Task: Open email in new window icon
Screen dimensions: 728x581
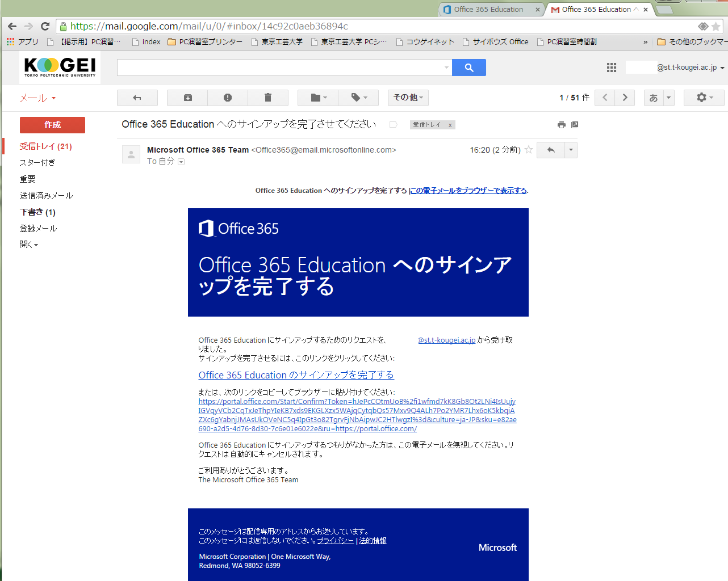Action: pos(575,125)
